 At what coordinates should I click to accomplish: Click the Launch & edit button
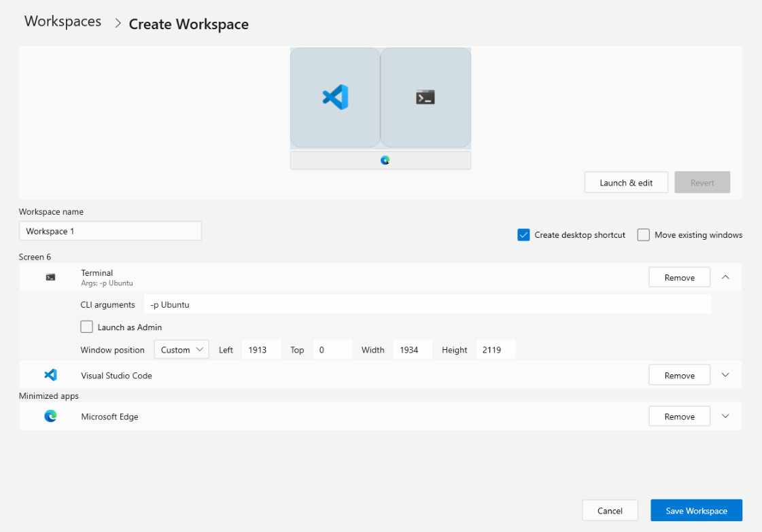626,183
